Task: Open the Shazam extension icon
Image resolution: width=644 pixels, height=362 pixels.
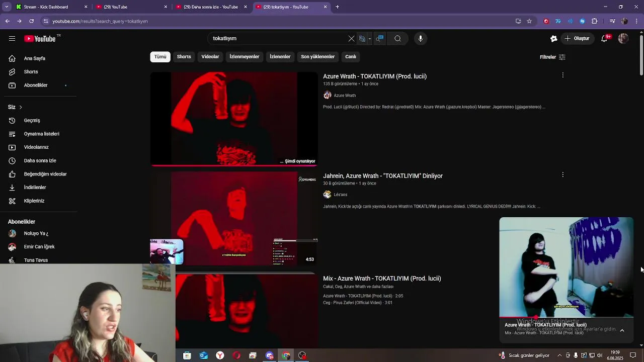Action: (x=582, y=21)
